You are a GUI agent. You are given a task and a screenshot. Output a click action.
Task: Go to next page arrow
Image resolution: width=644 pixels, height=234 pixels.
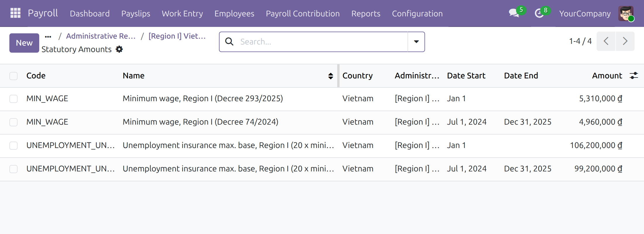625,41
